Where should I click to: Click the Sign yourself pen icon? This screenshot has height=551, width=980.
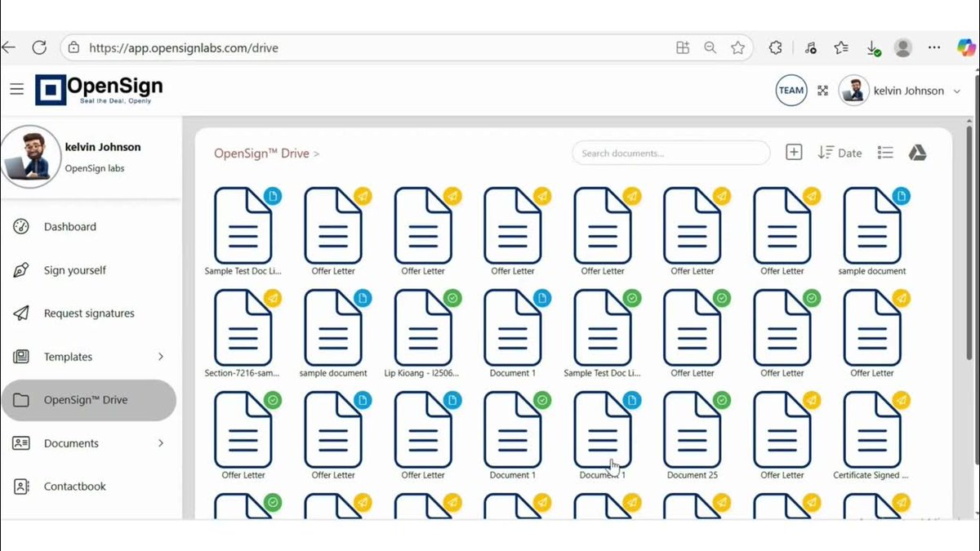click(x=21, y=270)
